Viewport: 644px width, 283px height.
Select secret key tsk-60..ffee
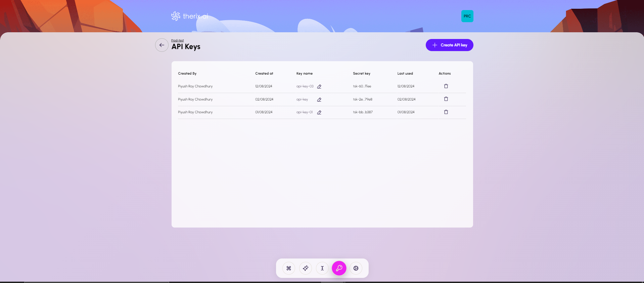coord(362,86)
